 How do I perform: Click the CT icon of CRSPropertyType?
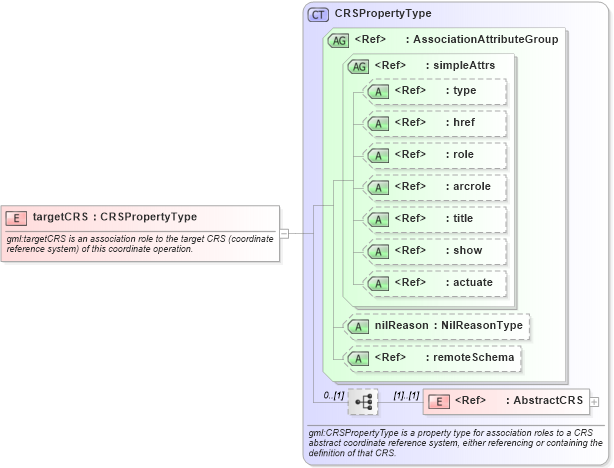tap(318, 14)
